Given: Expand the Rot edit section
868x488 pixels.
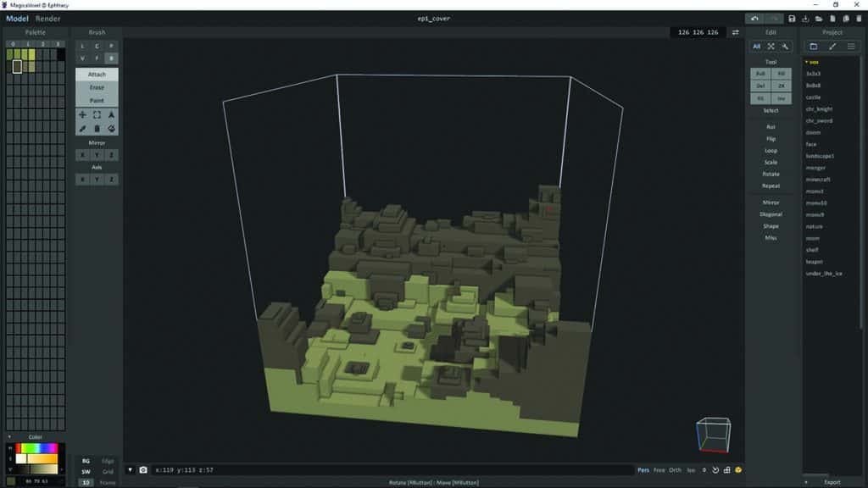Looking at the screenshot, I should click(771, 127).
